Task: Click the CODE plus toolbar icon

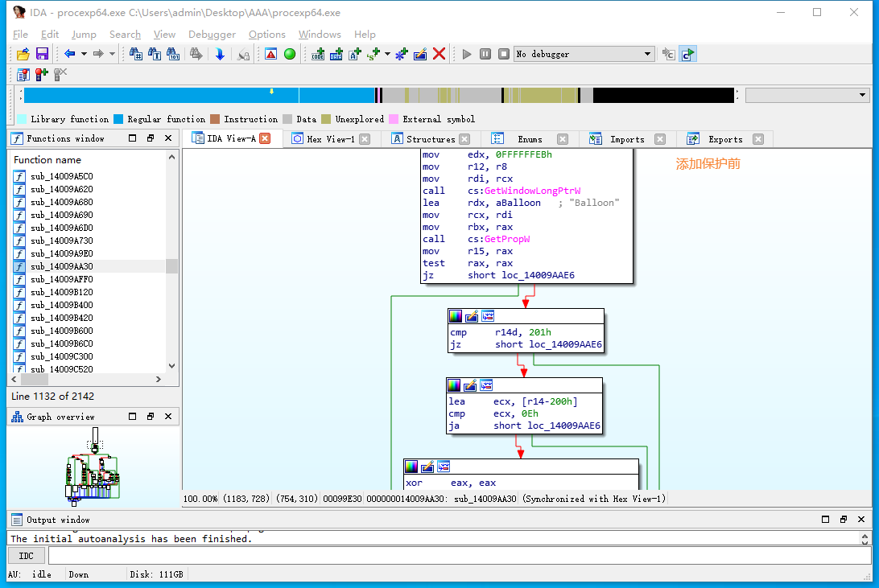Action: 318,55
